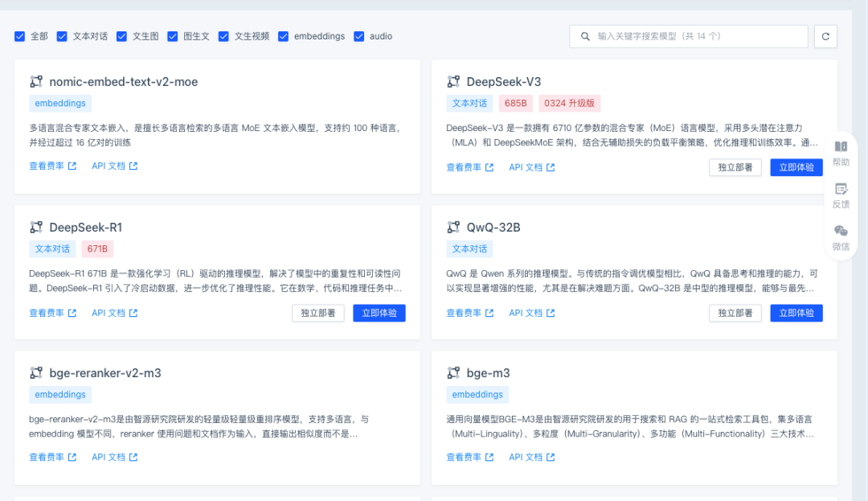Click the nomic-embed-text-v2-moe title
868x501 pixels.
[x=124, y=82]
